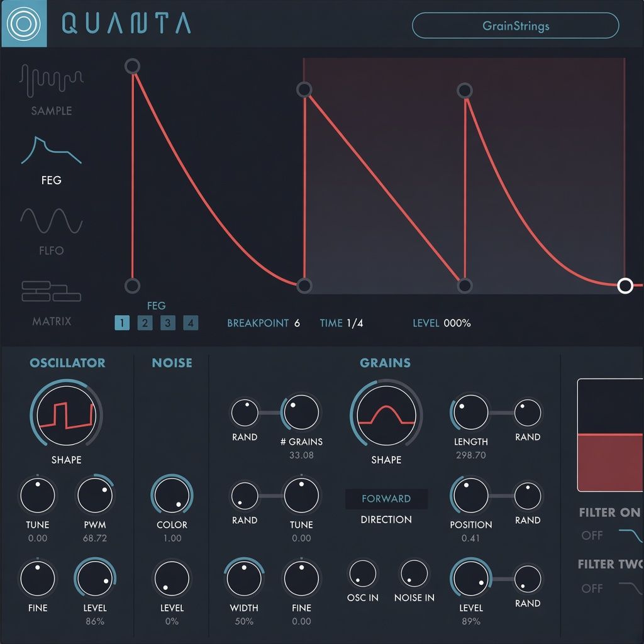Click the oscillator LEVEL knob at 86%

95,578
